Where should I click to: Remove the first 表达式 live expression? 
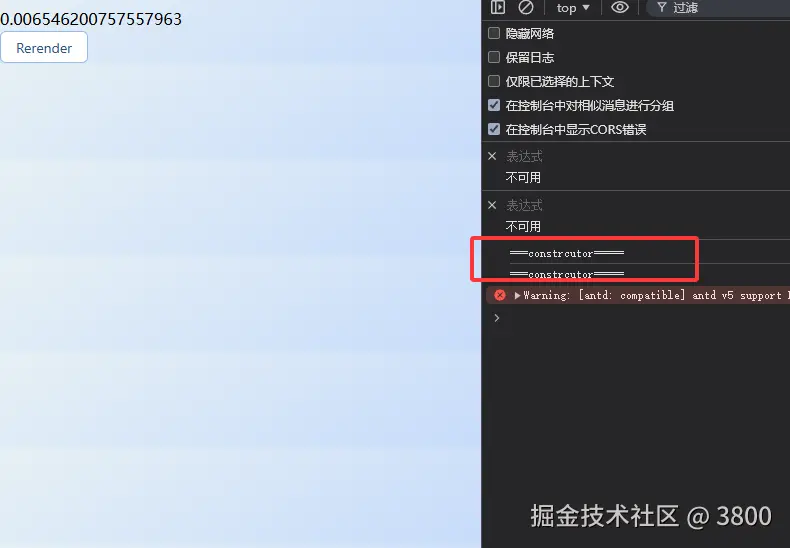point(492,156)
